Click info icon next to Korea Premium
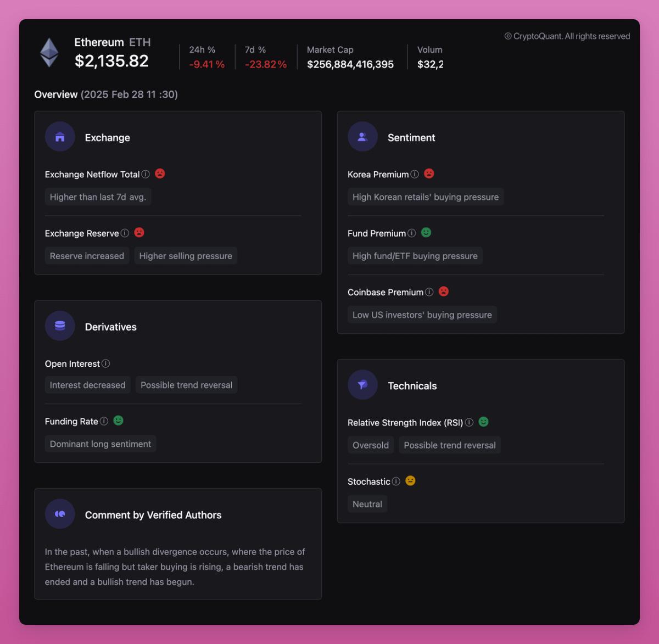This screenshot has height=644, width=659. pos(415,174)
